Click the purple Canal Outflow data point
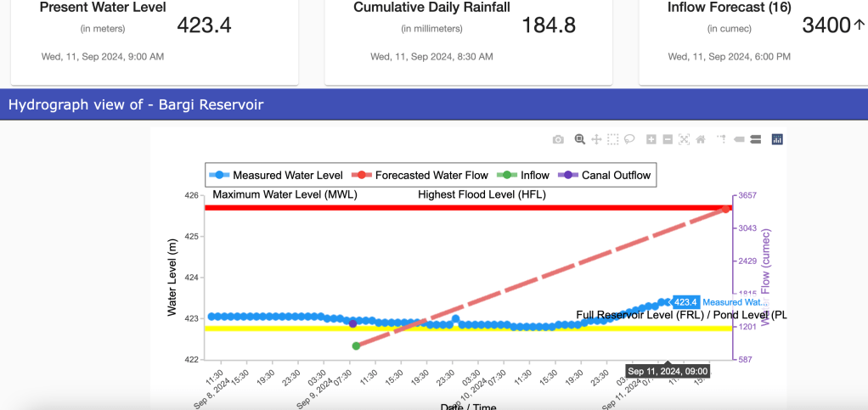 (353, 323)
